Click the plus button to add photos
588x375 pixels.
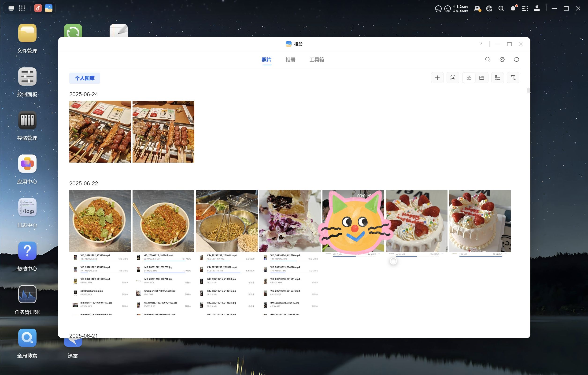pos(437,78)
